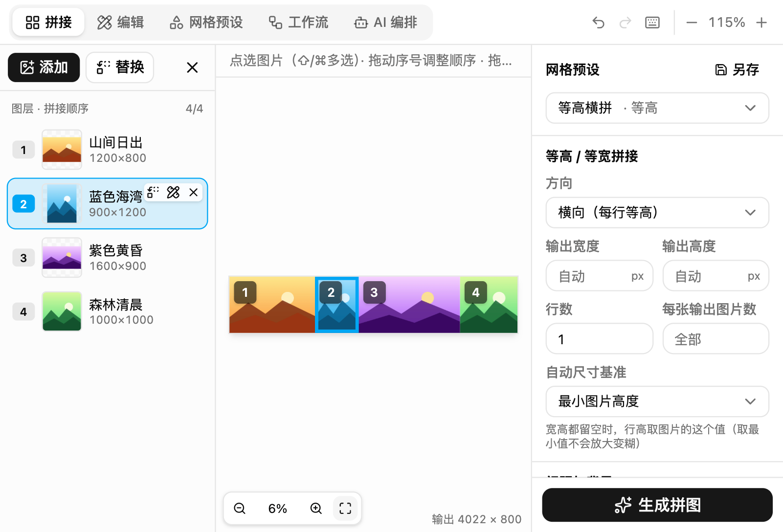Select the 紫色黄昏 layer item
This screenshot has width=783, height=532.
108,258
